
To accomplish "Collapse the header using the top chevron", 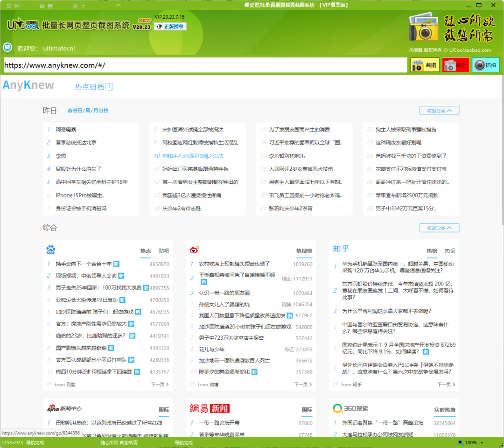I will click(118, 5).
